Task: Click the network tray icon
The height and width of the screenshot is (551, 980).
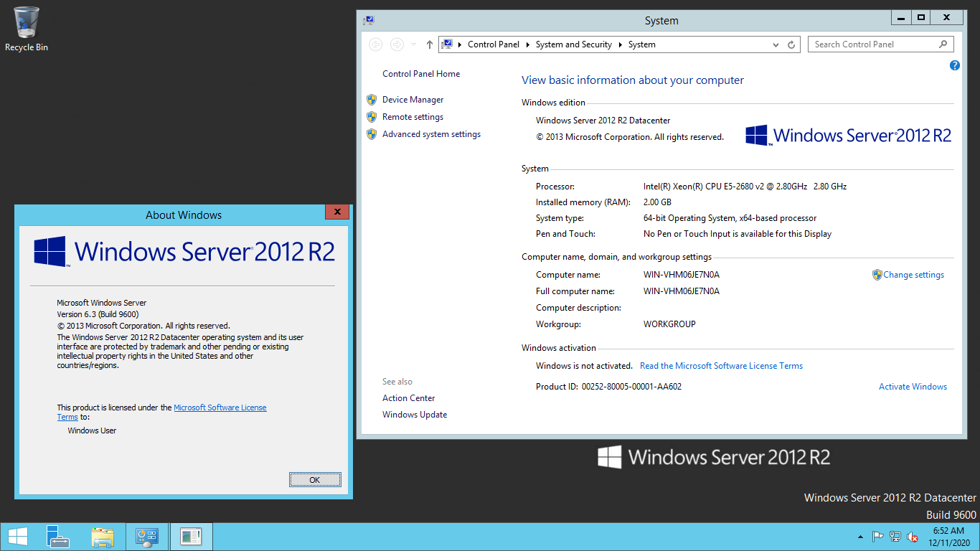Action: point(895,537)
